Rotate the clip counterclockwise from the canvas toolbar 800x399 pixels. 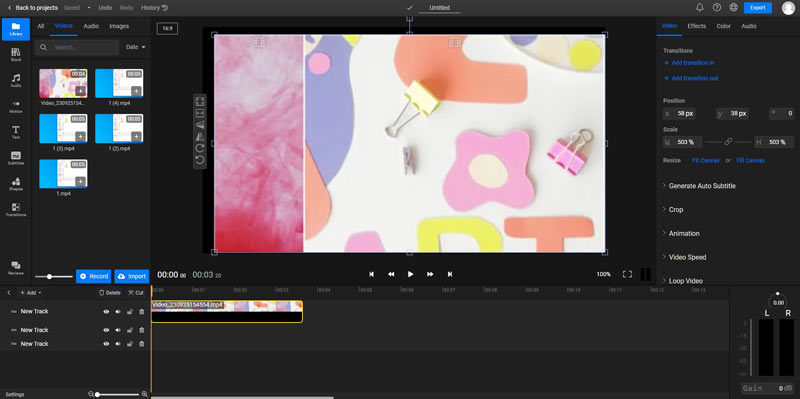[x=200, y=160]
